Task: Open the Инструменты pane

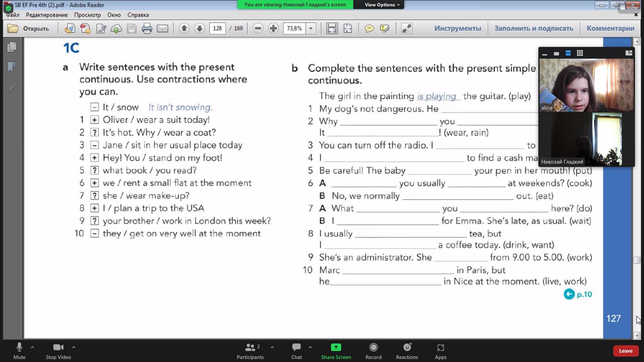Action: [458, 28]
